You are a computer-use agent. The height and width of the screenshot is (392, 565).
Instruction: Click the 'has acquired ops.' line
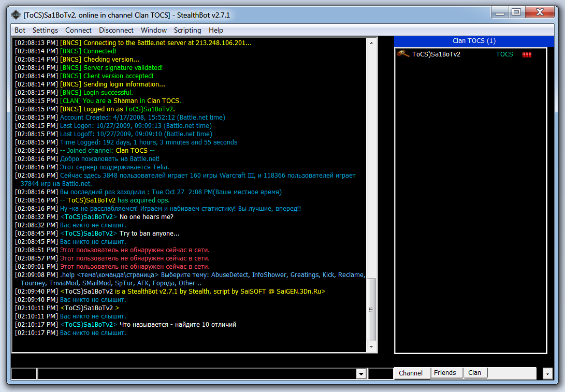coord(92,200)
